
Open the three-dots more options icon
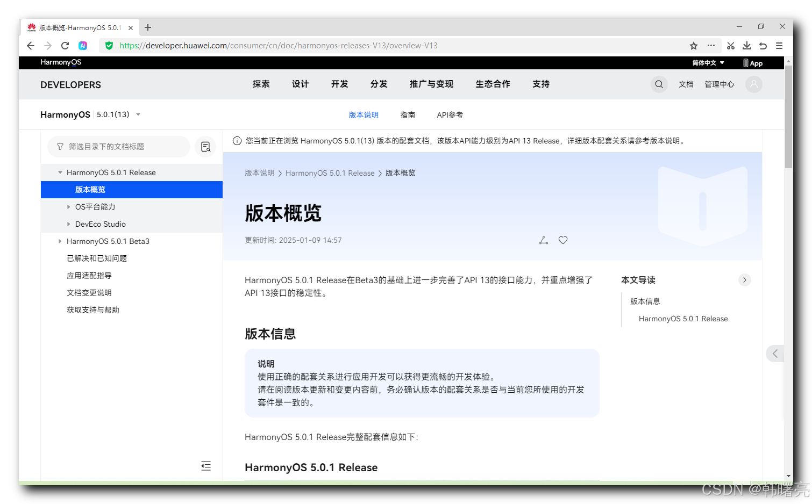(711, 46)
